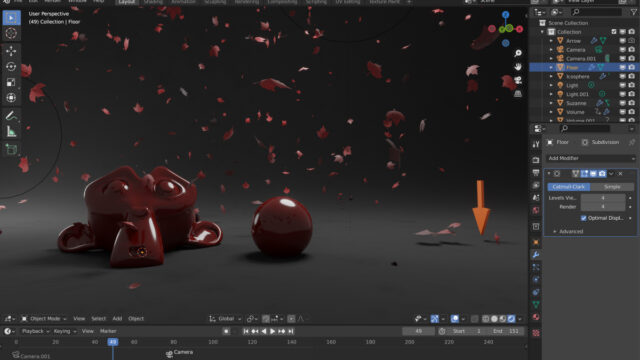640x360 pixels.
Task: Switch perspective/orthographic grid icon
Action: [518, 94]
